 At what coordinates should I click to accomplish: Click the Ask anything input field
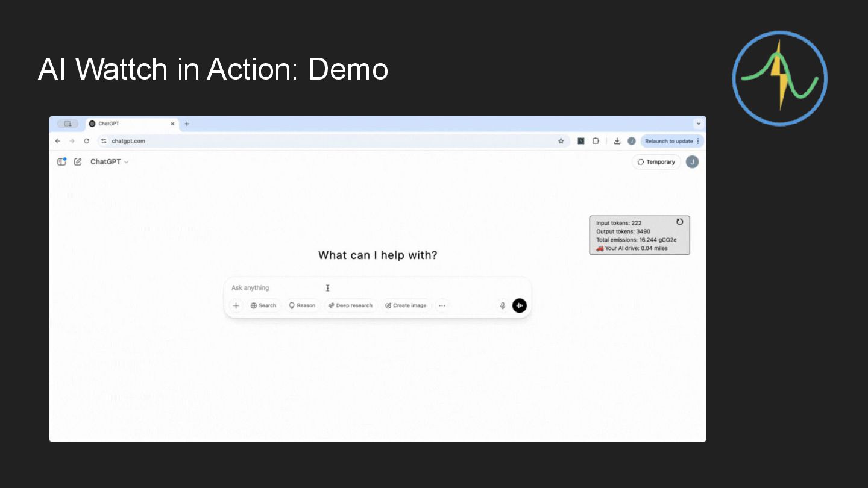coord(377,288)
